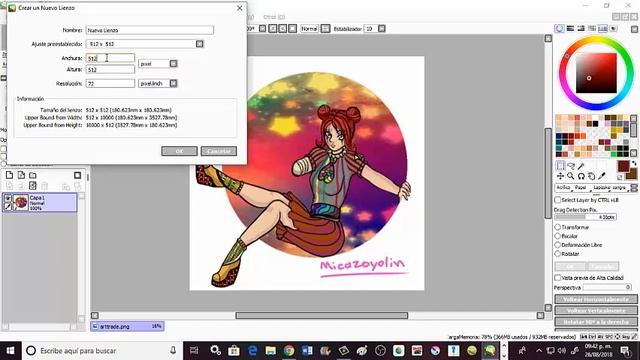Image resolution: width=640 pixels, height=360 pixels.
Task: Adjust the Drag Detection Pix slider
Action: click(x=585, y=217)
